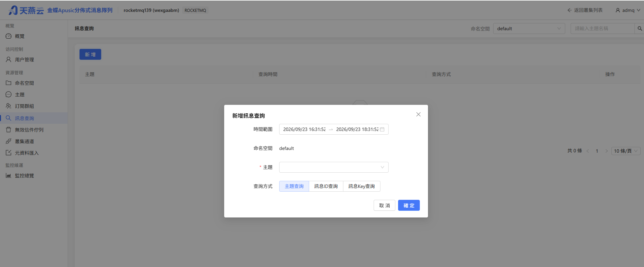This screenshot has height=267, width=644.
Task: Close the 新增訊息查詢 dialog with X
Action: click(x=418, y=114)
